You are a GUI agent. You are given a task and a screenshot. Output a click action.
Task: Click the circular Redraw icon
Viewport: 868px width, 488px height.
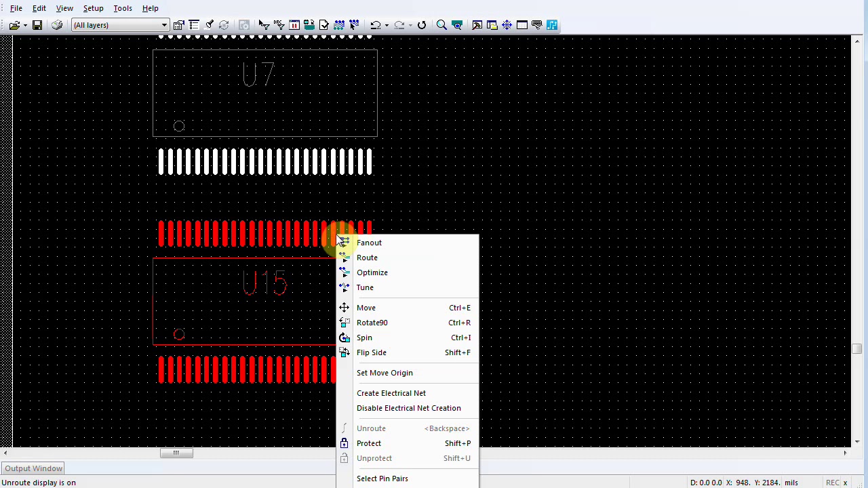pos(422,25)
